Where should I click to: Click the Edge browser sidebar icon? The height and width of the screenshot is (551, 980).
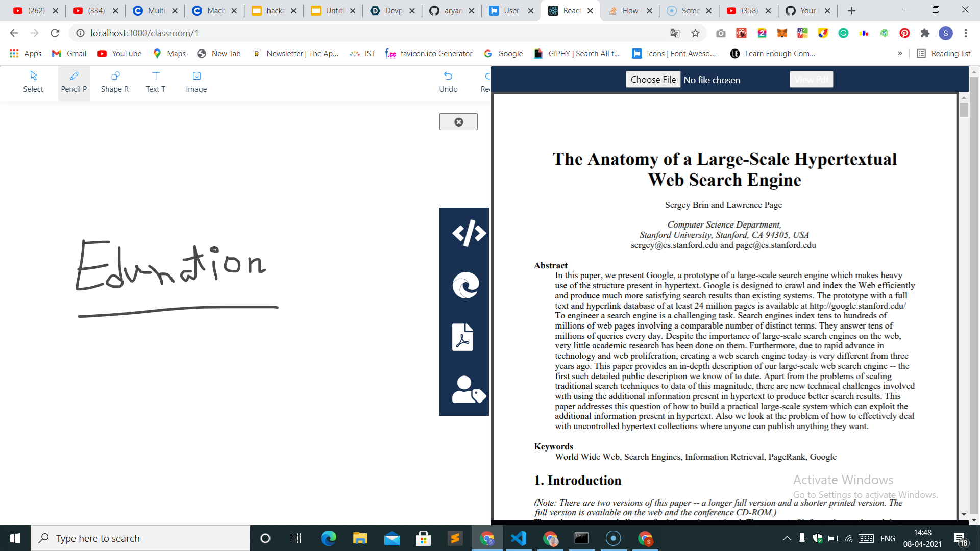tap(465, 285)
